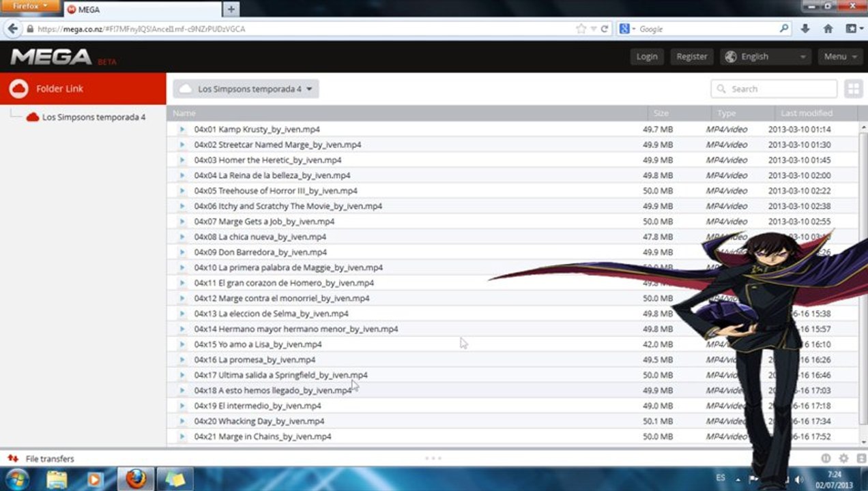Click Firefox taskbar icon
This screenshot has height=491, width=868.
(x=136, y=479)
